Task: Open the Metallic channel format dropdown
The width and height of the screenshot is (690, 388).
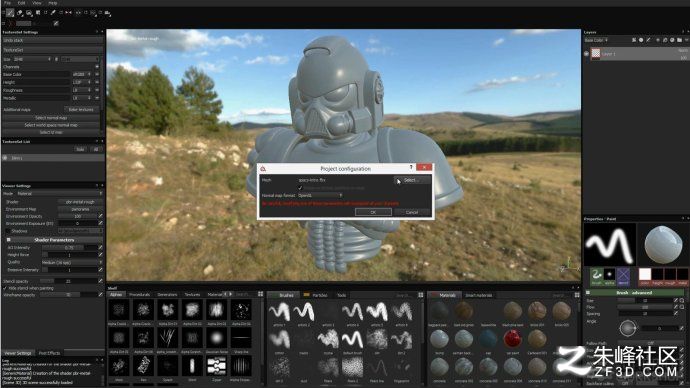Action: (82, 98)
